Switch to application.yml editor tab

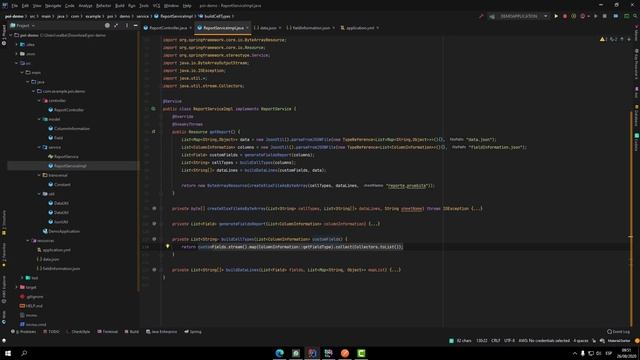point(360,28)
